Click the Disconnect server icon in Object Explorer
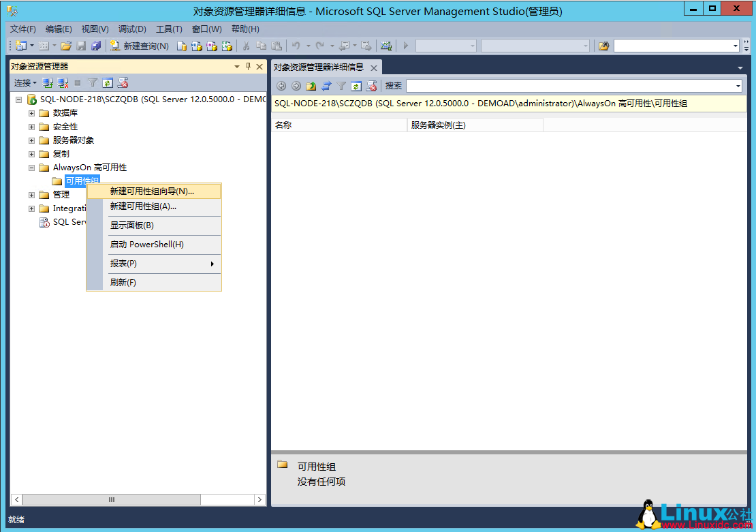Screen dimensions: 756x532 (x=61, y=82)
